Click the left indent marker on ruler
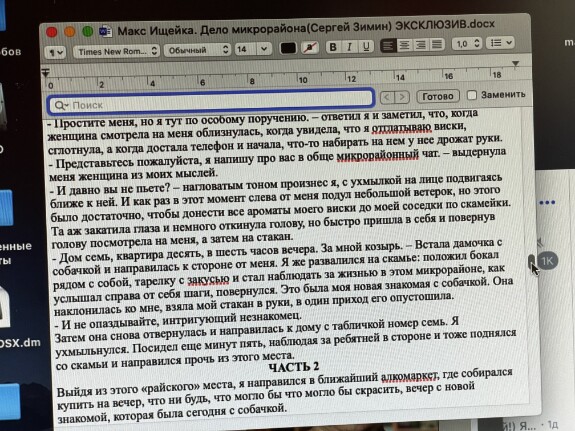575x431 pixels. pyautogui.click(x=45, y=73)
